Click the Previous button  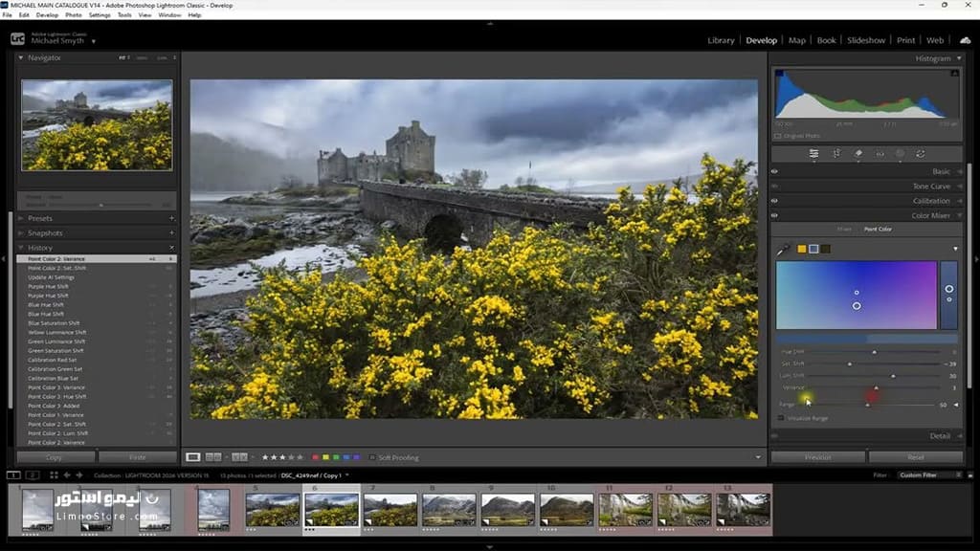point(818,457)
